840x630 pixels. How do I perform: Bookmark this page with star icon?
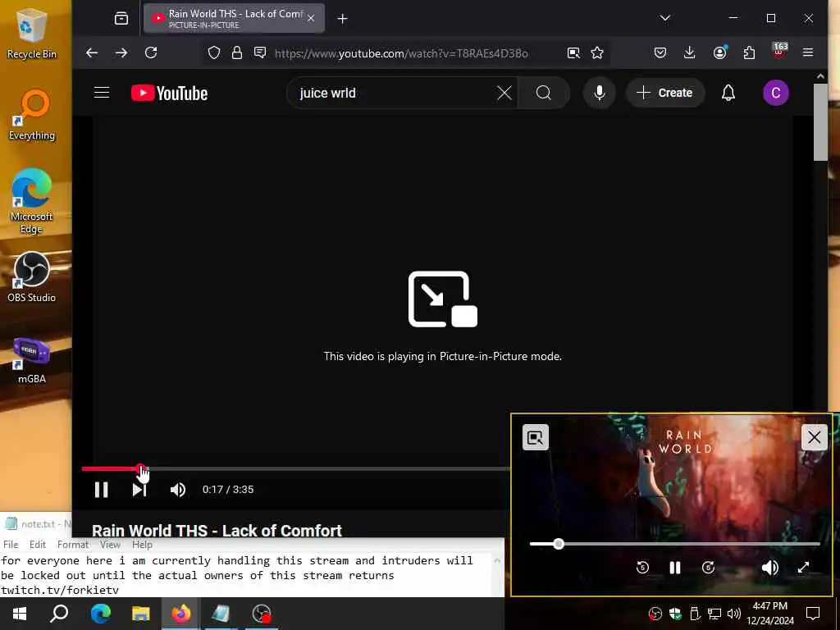click(x=597, y=52)
